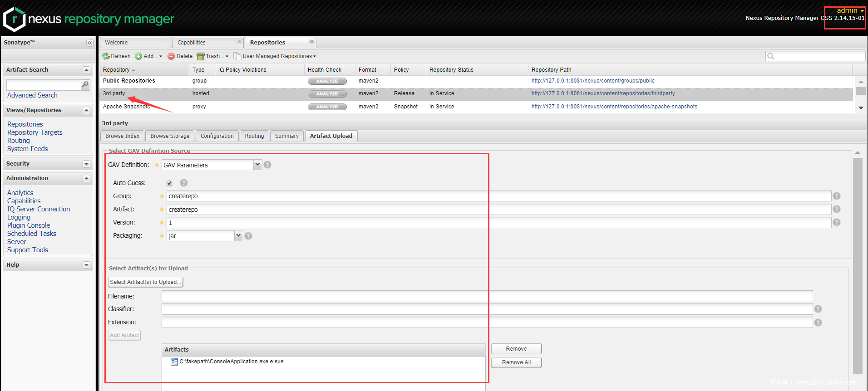Click ANALYZE for 3rd party repository
Image resolution: width=868 pixels, height=391 pixels.
tap(327, 94)
